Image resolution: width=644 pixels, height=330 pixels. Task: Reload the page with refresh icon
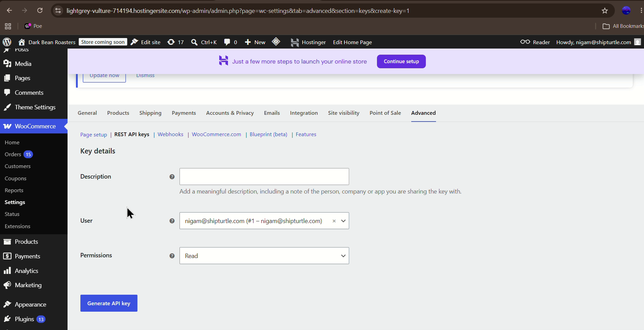[x=40, y=11]
